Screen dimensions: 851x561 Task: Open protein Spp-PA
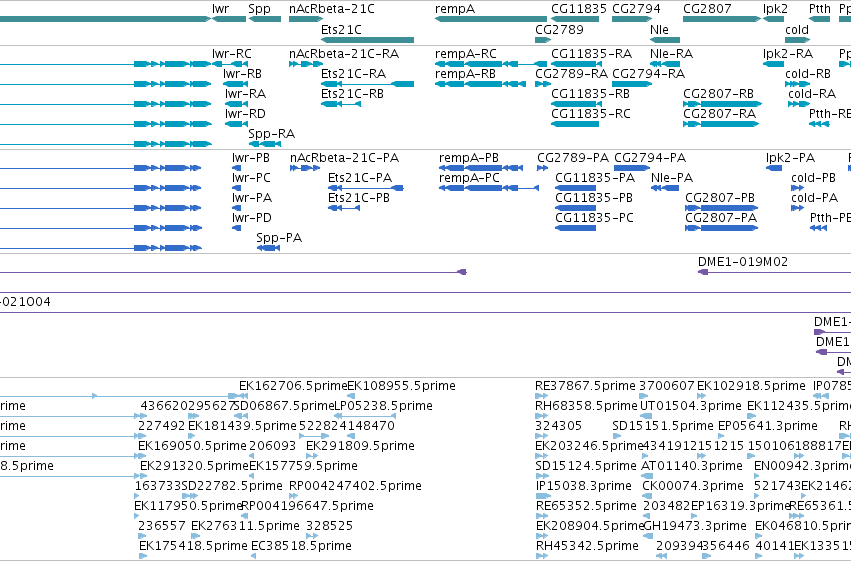(279, 238)
